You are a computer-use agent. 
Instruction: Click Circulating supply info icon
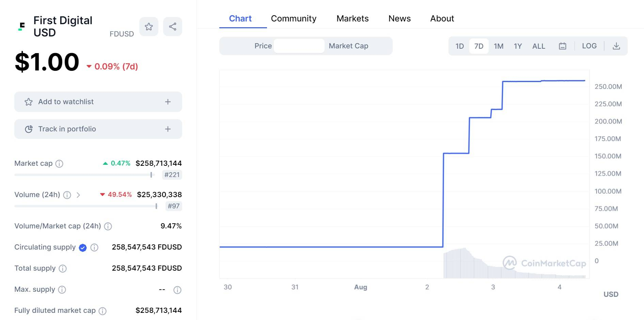[x=94, y=247]
